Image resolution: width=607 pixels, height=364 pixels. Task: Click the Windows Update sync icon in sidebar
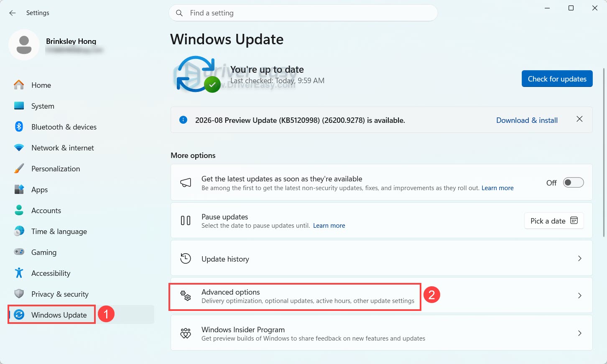coord(19,315)
